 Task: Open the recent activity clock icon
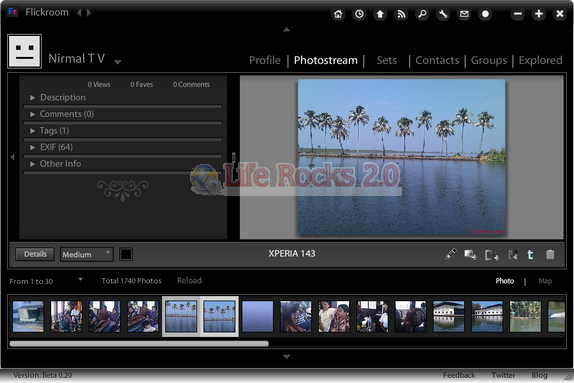coord(359,14)
